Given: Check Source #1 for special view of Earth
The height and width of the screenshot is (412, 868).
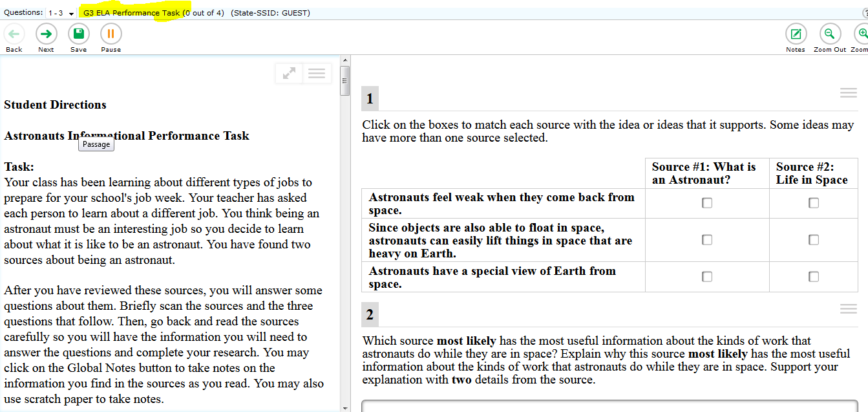Looking at the screenshot, I should 706,276.
